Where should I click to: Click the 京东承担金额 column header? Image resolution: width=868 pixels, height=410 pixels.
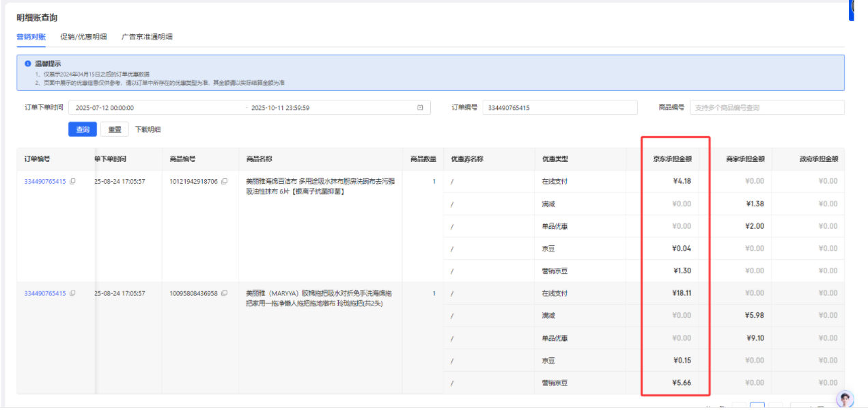click(x=672, y=159)
